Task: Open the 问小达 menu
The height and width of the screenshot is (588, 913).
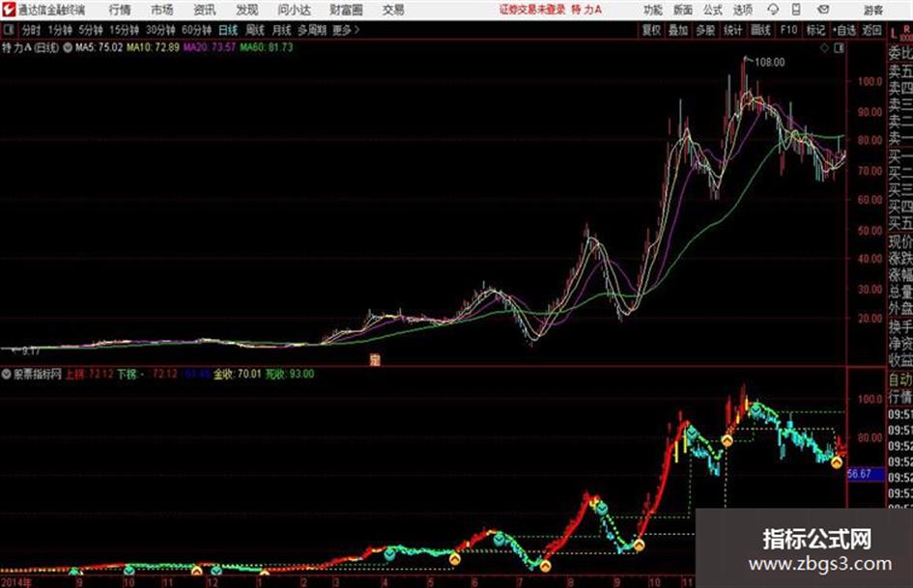Action: [x=294, y=10]
